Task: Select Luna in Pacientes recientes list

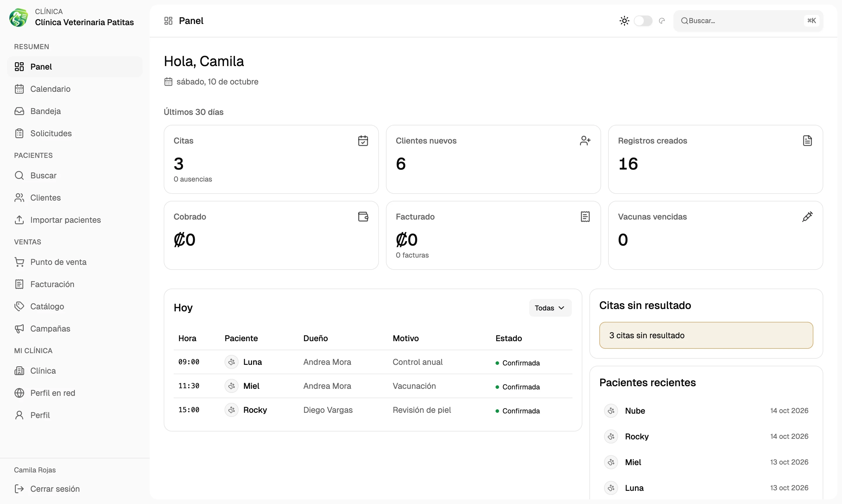Action: (706, 488)
